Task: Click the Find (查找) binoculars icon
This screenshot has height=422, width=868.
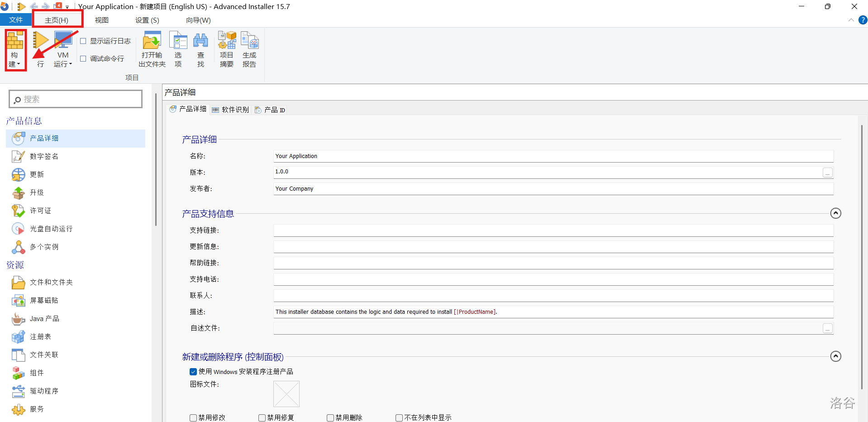Action: pyautogui.click(x=200, y=42)
